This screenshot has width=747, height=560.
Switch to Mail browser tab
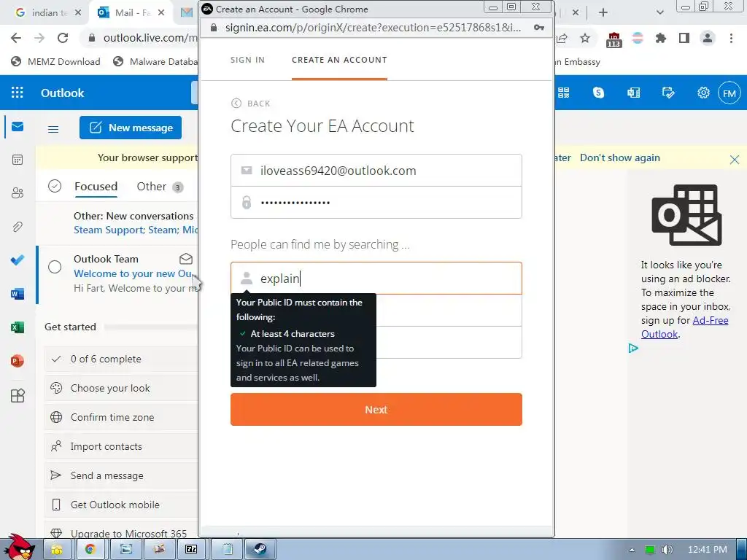[131, 13]
